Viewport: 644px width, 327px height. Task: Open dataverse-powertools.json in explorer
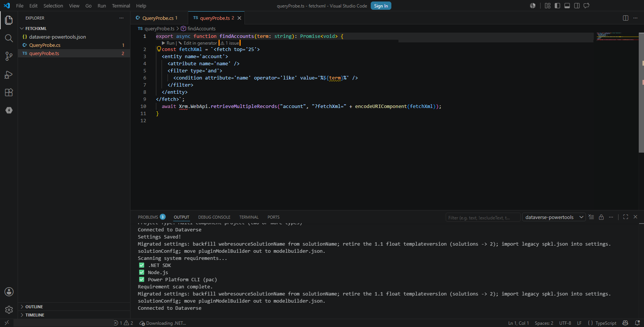[74, 37]
